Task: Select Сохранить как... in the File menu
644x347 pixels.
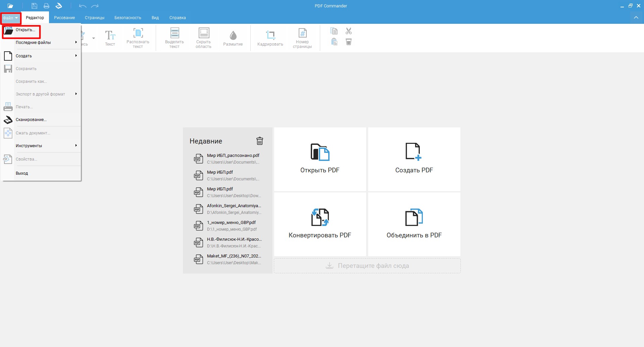Action: coord(41,81)
